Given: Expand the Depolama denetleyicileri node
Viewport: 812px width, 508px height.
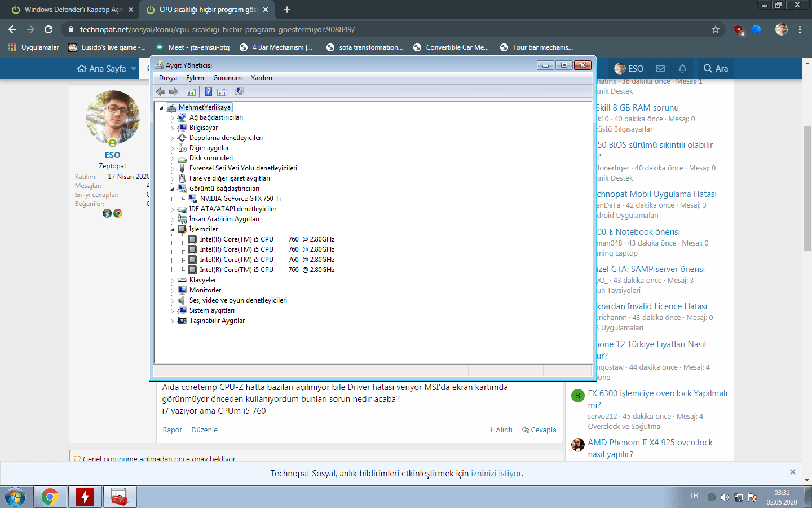Looking at the screenshot, I should click(172, 138).
